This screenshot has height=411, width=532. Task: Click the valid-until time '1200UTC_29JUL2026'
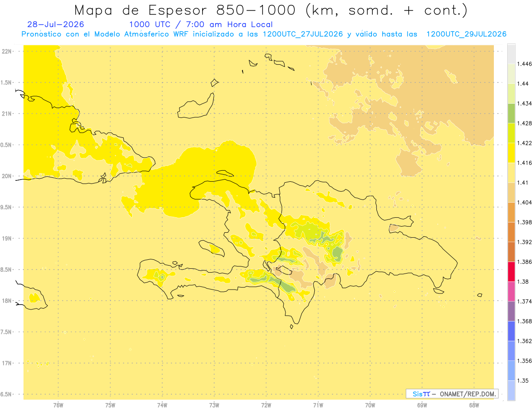(466, 34)
